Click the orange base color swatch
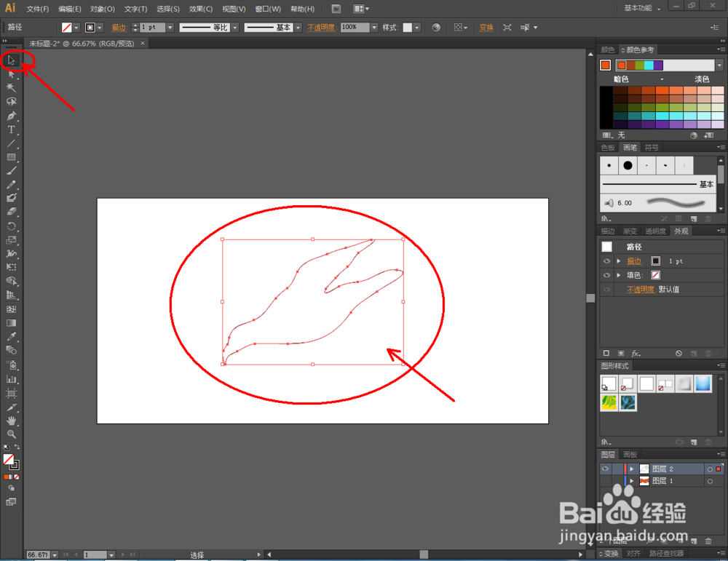728x561 pixels. [605, 65]
